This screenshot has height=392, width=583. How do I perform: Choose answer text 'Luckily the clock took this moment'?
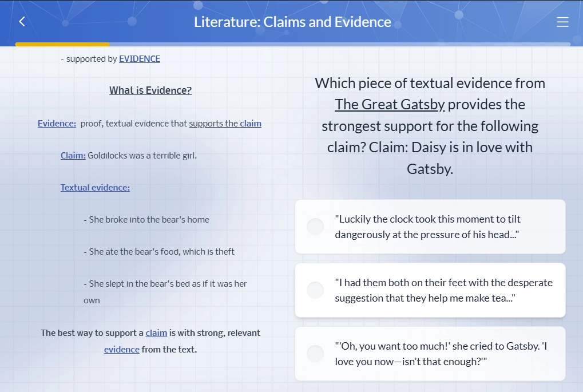pyautogui.click(x=427, y=227)
